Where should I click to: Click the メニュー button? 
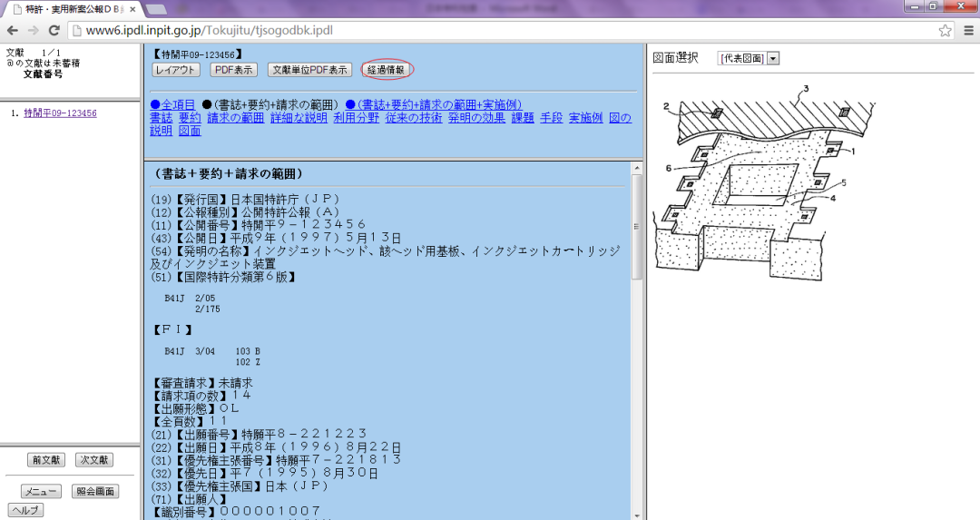(x=41, y=492)
